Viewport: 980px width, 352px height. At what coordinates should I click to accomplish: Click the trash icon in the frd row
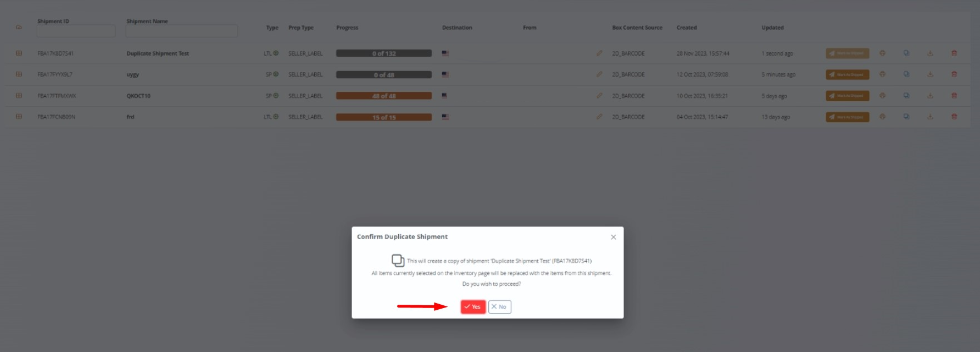click(x=954, y=117)
